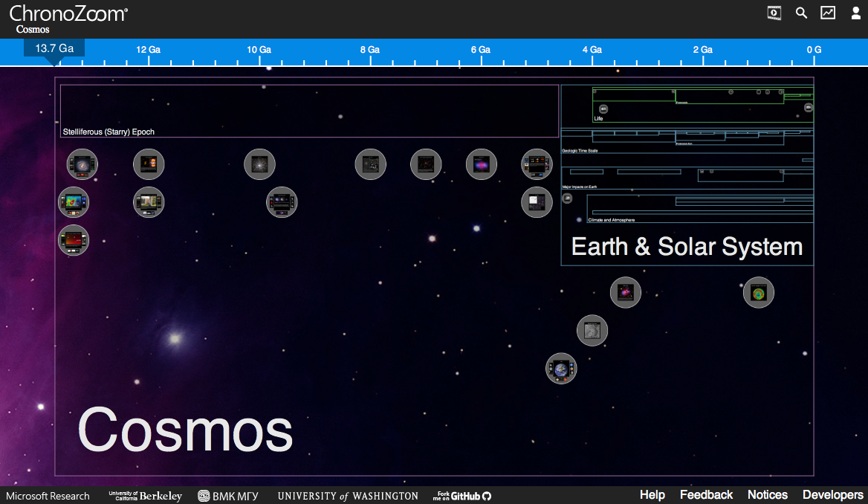Click the ChronoZoom logo
Image resolution: width=868 pixels, height=504 pixels.
[68, 13]
